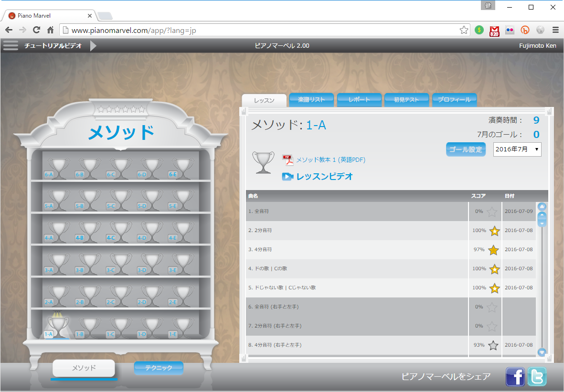This screenshot has height=392, width=564.
Task: Share Piano Marvel on Facebook
Action: 515,377
